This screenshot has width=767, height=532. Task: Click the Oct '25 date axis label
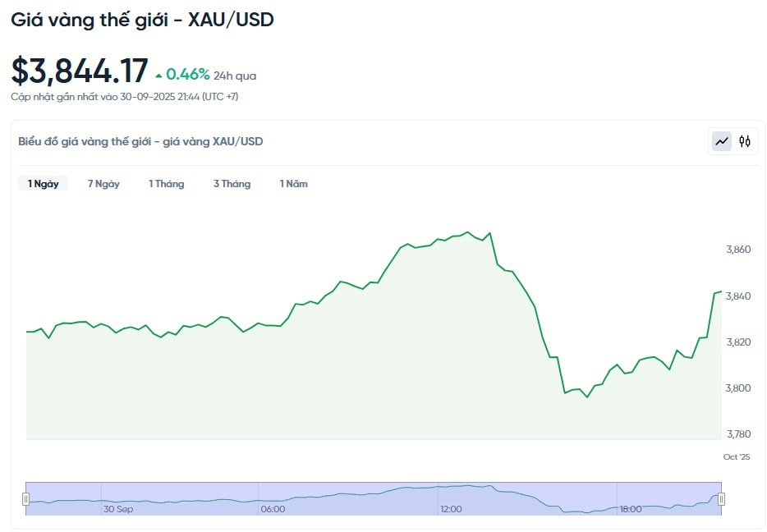pyautogui.click(x=737, y=456)
